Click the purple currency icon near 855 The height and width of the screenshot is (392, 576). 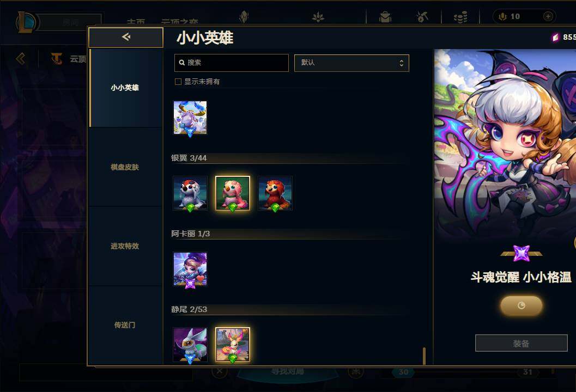(555, 37)
